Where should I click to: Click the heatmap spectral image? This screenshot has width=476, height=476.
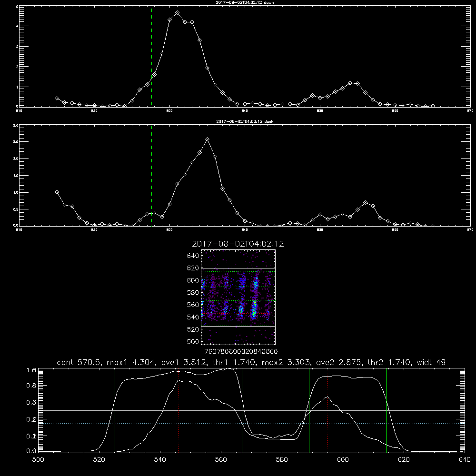click(x=238, y=297)
